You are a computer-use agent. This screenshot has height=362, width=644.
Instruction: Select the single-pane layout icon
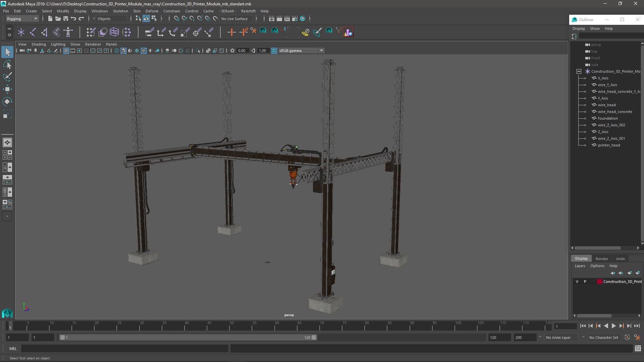[x=7, y=142]
